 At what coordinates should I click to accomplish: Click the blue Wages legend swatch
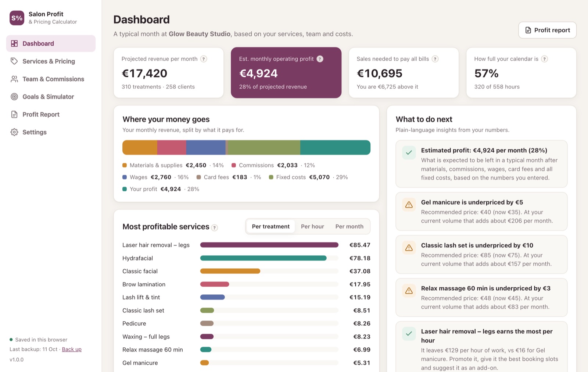[x=125, y=177]
